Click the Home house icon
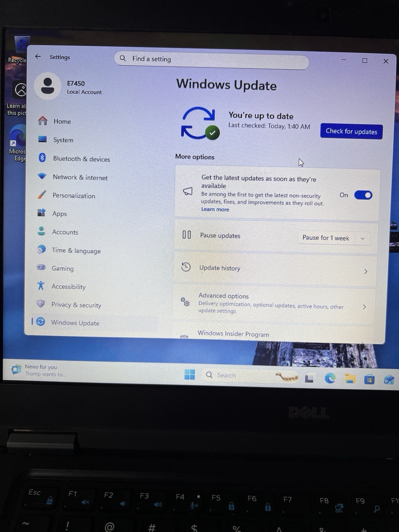 (43, 120)
